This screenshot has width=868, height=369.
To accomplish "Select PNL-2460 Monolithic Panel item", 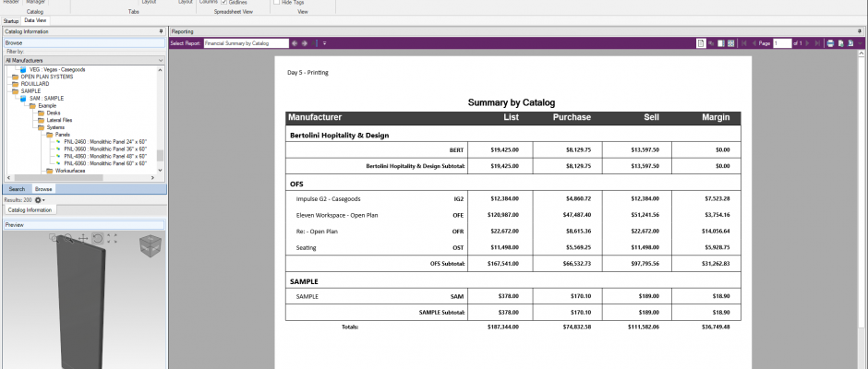I will coord(105,142).
